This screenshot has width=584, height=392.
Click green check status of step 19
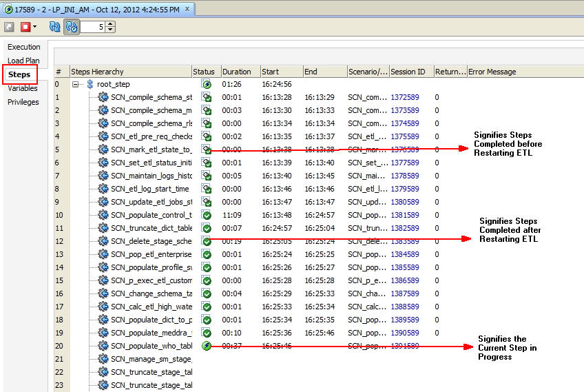[207, 333]
